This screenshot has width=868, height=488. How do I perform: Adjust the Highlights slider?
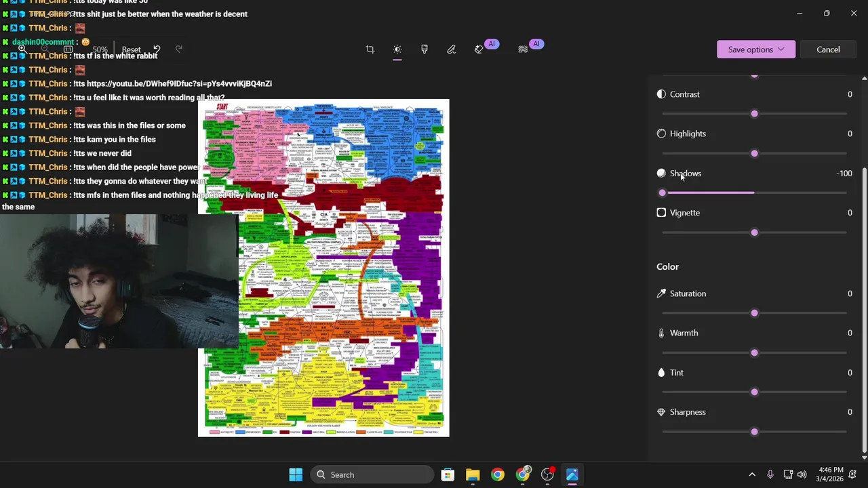tap(754, 153)
